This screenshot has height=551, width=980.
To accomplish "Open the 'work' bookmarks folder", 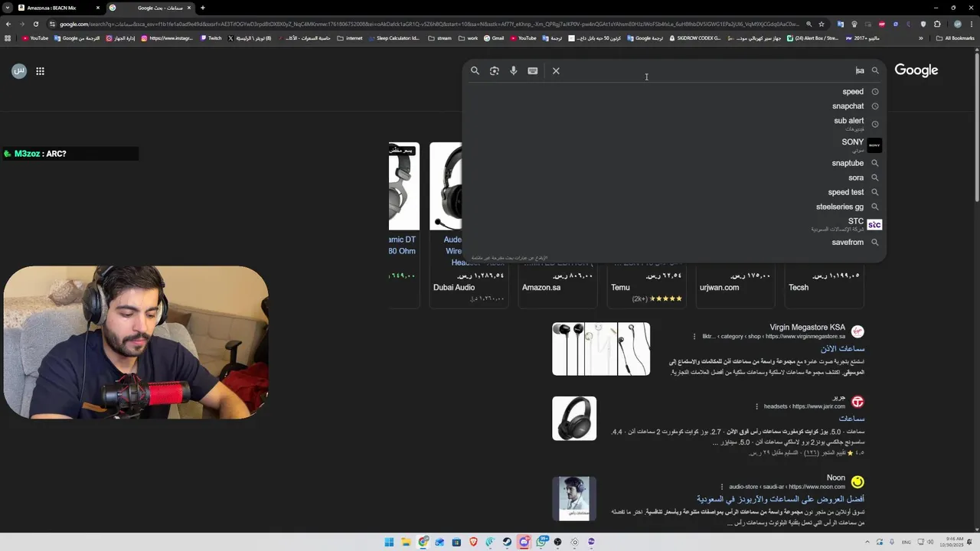I will [469, 38].
